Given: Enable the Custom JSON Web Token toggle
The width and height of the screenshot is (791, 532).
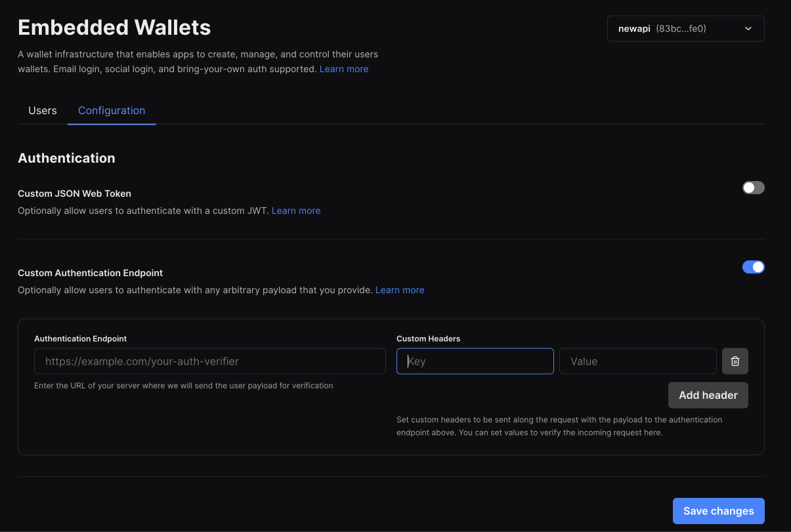Looking at the screenshot, I should click(x=753, y=188).
